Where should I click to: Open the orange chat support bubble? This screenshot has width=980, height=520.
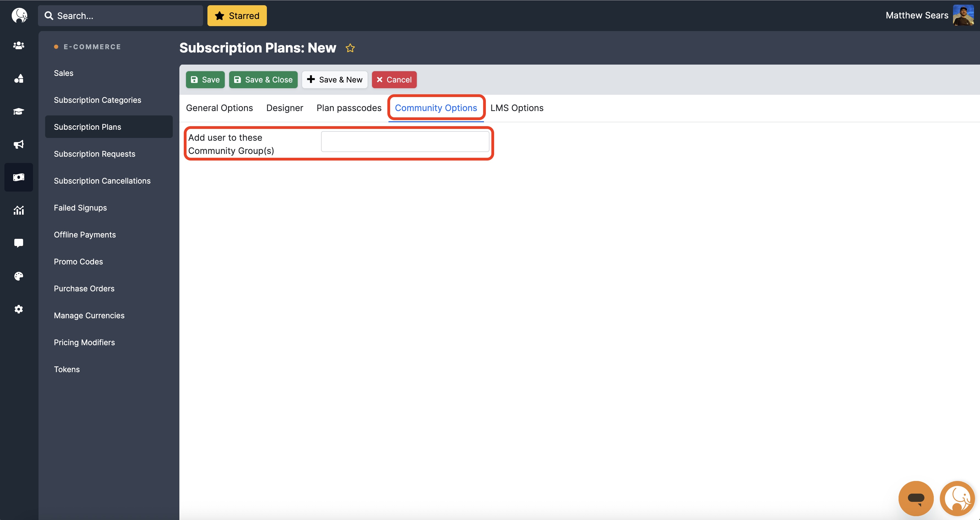[x=916, y=498]
